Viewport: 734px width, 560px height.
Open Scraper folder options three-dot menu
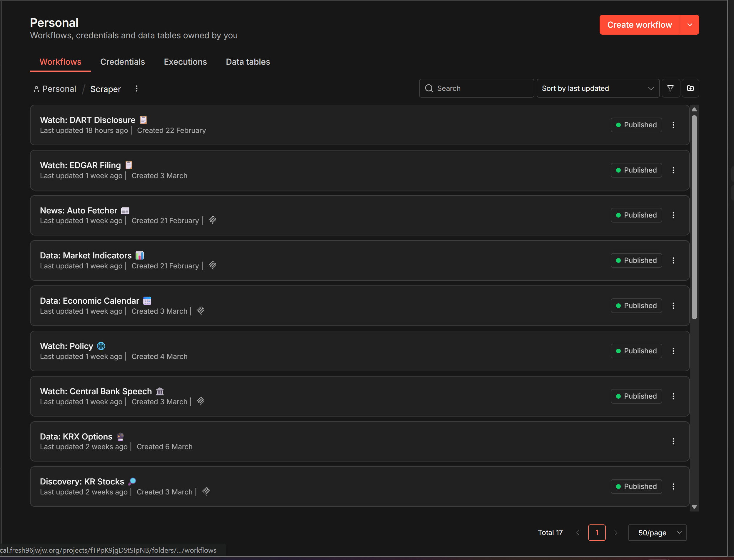tap(136, 89)
